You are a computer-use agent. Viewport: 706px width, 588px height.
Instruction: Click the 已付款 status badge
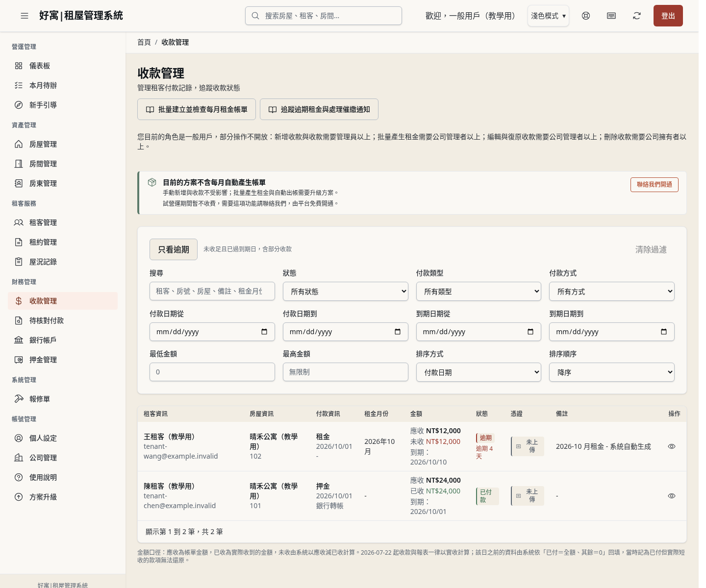[487, 496]
